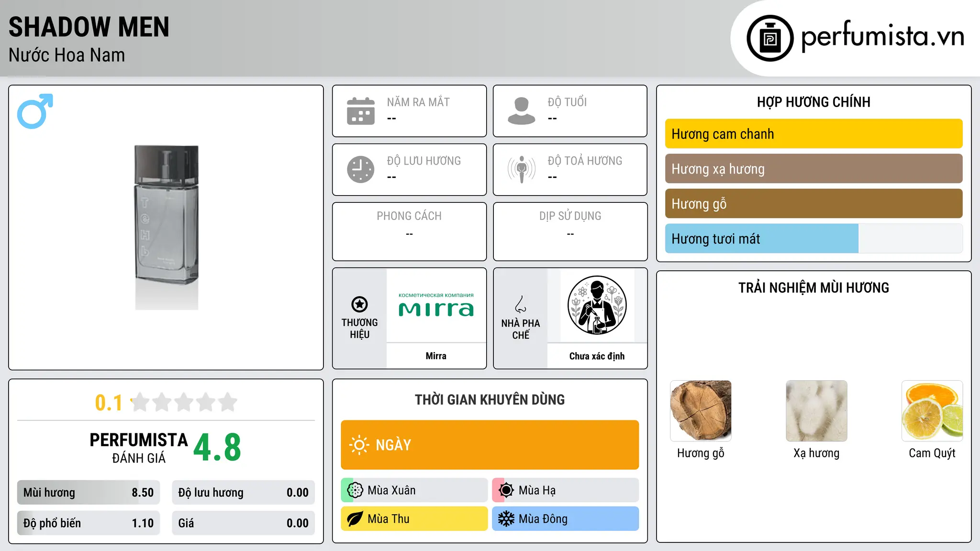Click the Độ phổ biến 1.10 score row
This screenshot has width=980, height=551.
(89, 523)
